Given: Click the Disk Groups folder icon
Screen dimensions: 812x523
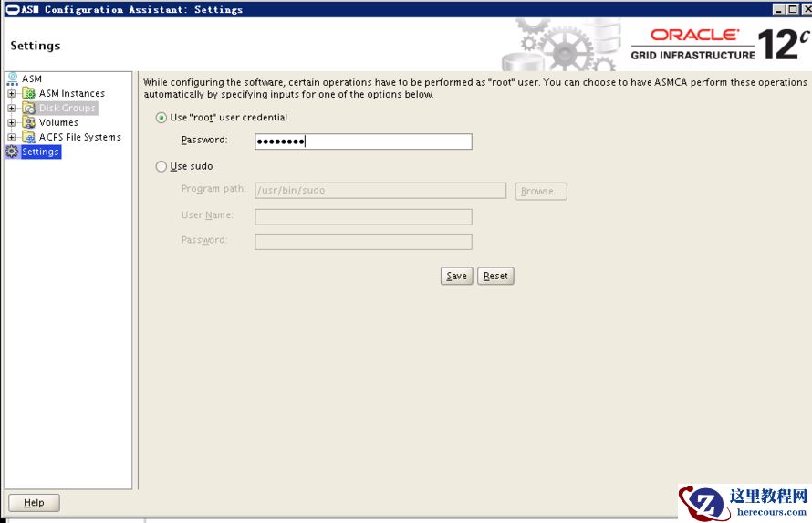Looking at the screenshot, I should click(x=29, y=109).
